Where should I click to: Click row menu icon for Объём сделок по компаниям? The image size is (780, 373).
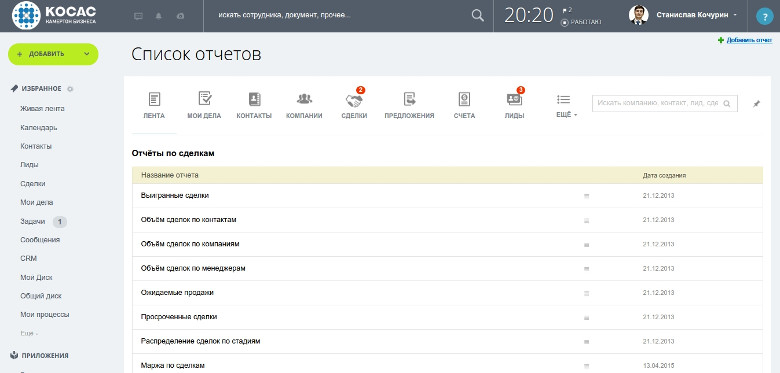tap(586, 245)
